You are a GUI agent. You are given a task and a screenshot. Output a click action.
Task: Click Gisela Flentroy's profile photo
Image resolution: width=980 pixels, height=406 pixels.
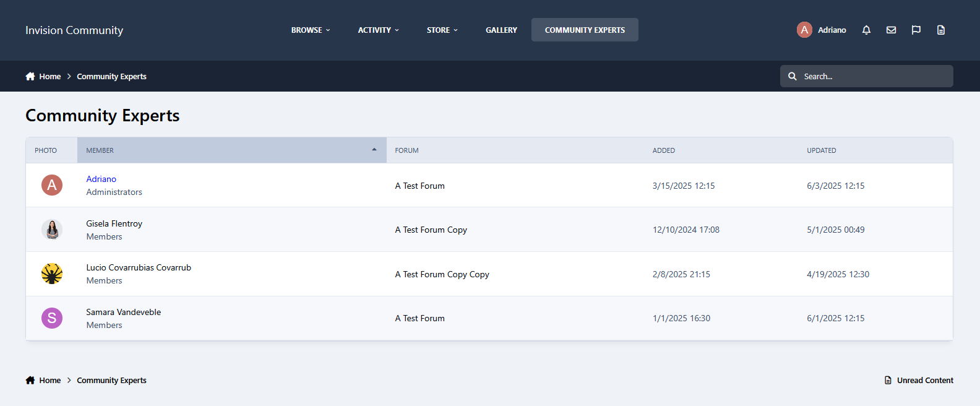coord(52,230)
